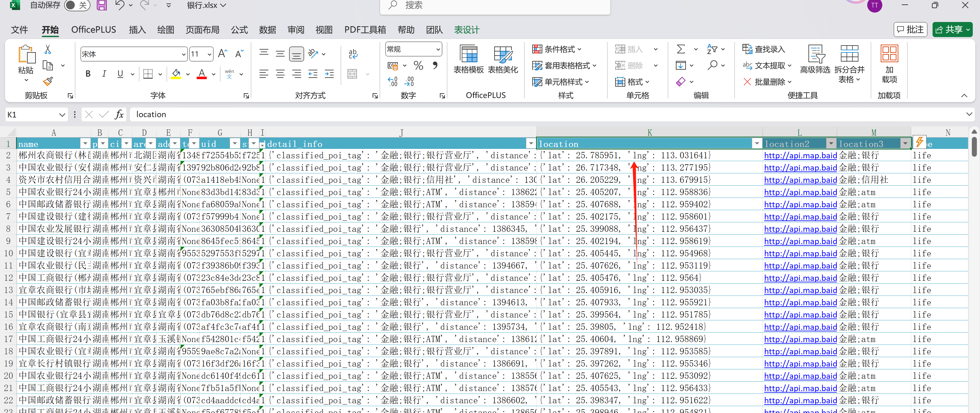Open Sort and Filter tool

pyautogui.click(x=712, y=49)
